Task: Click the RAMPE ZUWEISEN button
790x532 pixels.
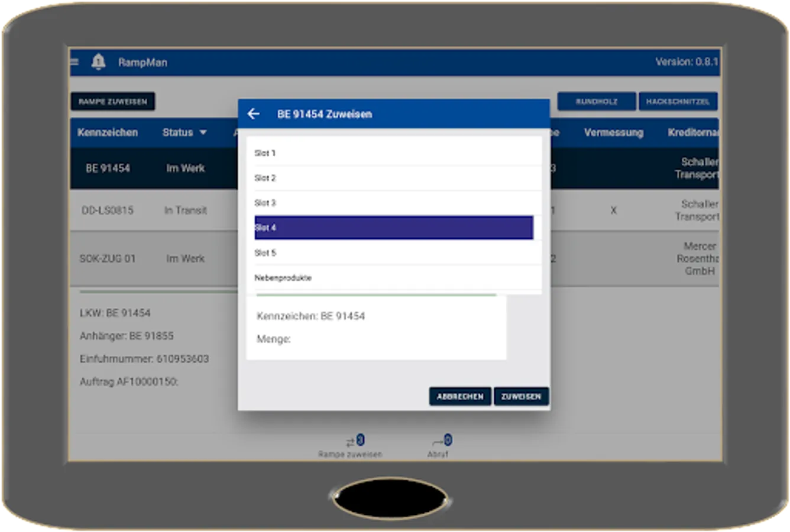Action: point(112,101)
